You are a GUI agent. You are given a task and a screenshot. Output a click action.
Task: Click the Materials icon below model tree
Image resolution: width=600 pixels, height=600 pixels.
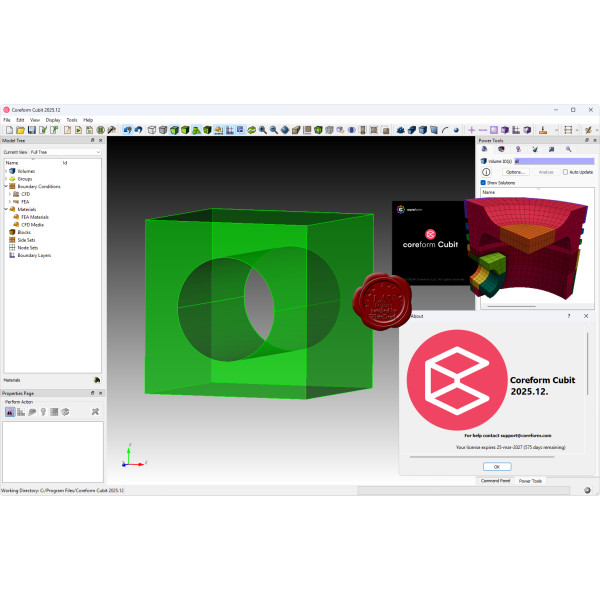(97, 380)
